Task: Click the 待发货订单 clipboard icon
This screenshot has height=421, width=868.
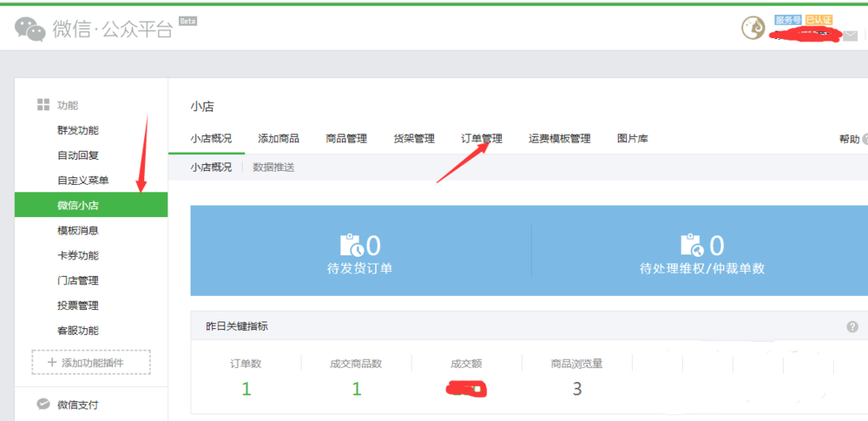Action: (x=352, y=245)
